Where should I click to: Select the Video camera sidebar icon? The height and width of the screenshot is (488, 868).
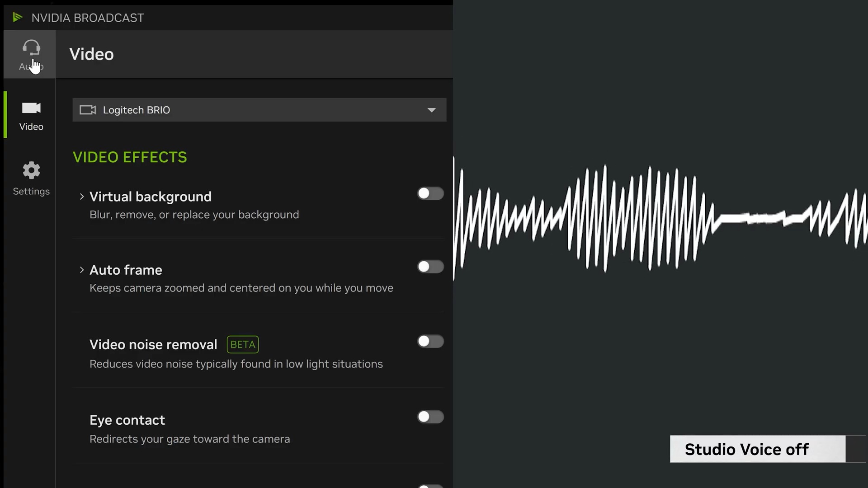(x=31, y=108)
